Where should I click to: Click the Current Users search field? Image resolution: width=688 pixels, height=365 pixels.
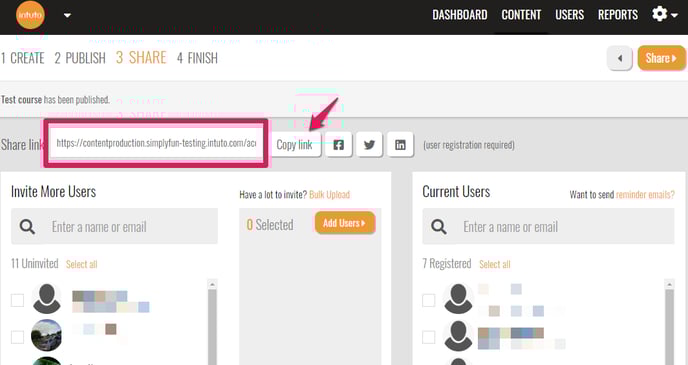(x=548, y=226)
